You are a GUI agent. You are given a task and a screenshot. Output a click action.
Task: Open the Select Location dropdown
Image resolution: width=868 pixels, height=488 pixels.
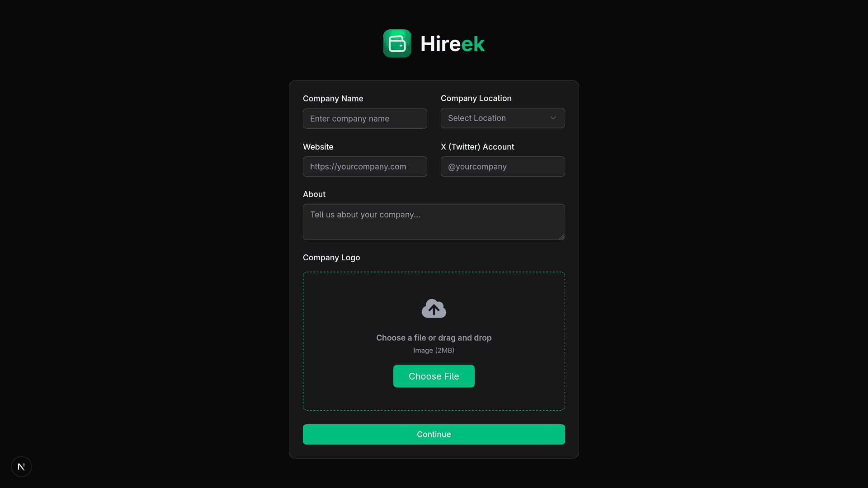point(503,118)
